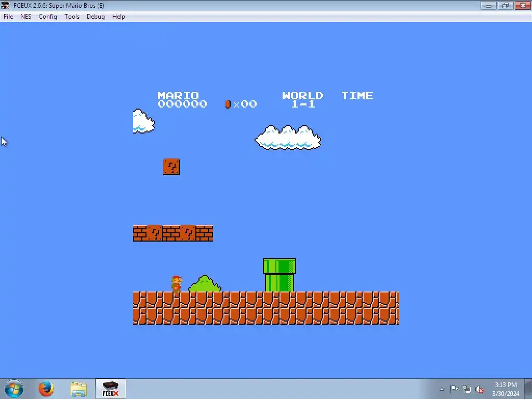Open the Help menu
This screenshot has width=532, height=399.
118,17
